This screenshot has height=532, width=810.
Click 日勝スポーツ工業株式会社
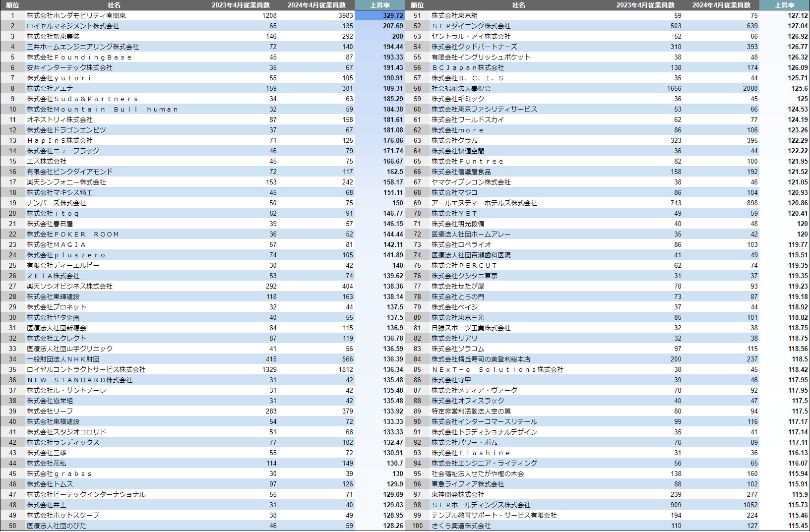click(x=471, y=328)
